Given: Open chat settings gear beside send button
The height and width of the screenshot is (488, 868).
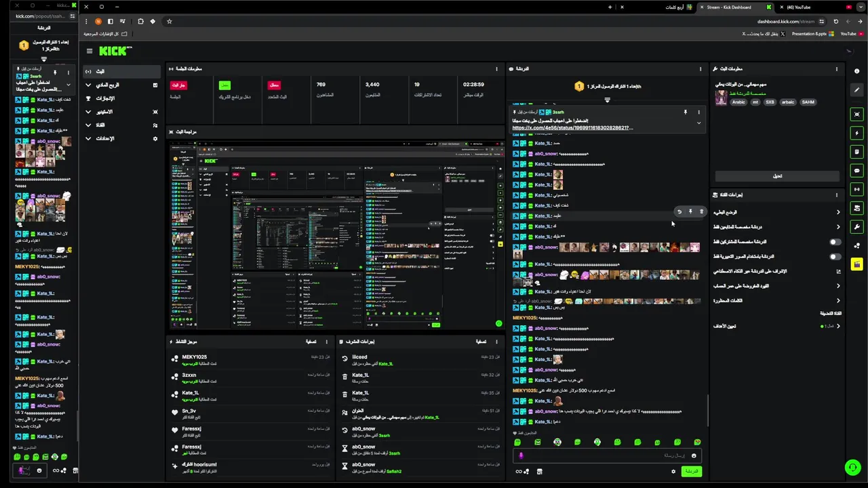Looking at the screenshot, I should tap(673, 472).
